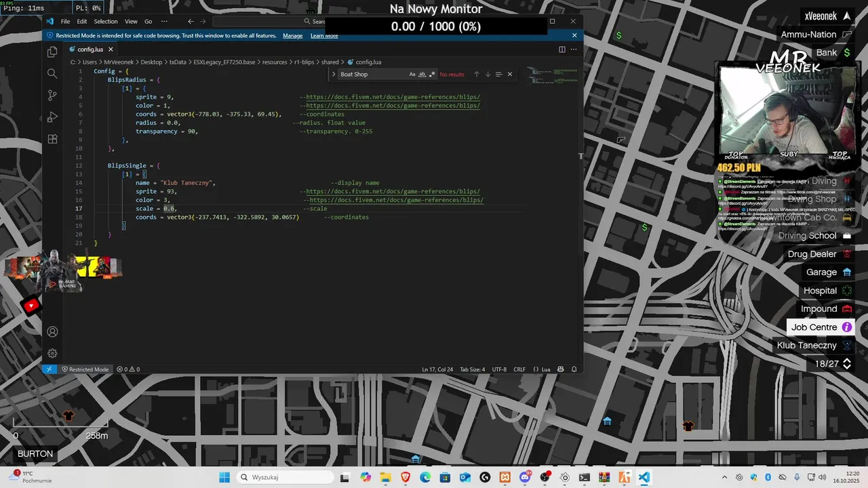Open Brave browser from the taskbar
The image size is (868, 488).
(x=406, y=477)
